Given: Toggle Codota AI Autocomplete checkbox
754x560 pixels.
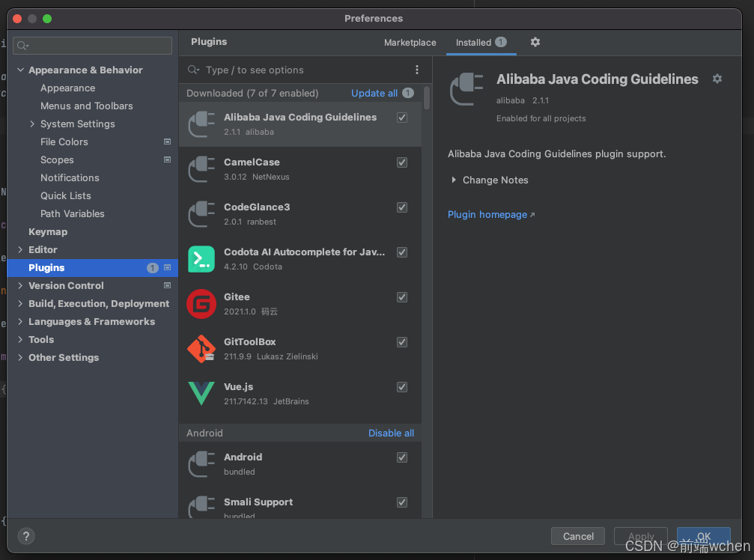Looking at the screenshot, I should (x=402, y=252).
